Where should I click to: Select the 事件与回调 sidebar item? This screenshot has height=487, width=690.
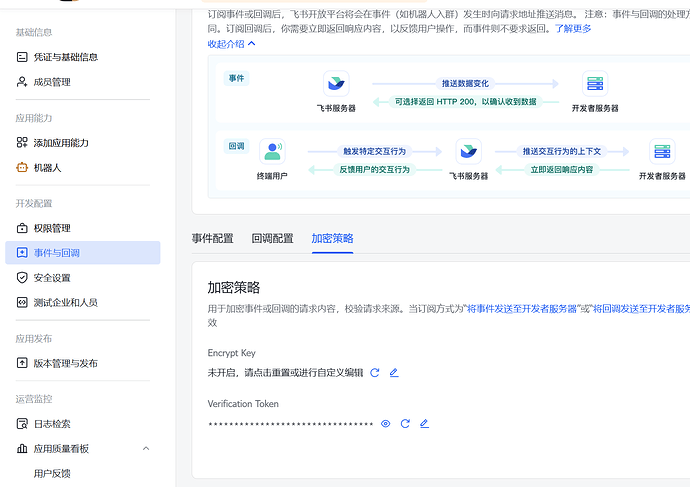pyautogui.click(x=83, y=253)
